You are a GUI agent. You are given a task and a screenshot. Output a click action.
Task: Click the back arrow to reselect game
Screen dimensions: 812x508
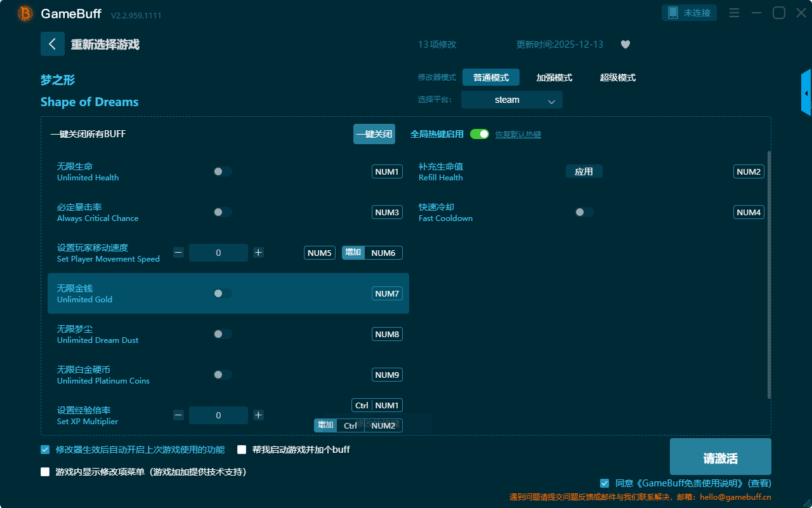[x=53, y=44]
